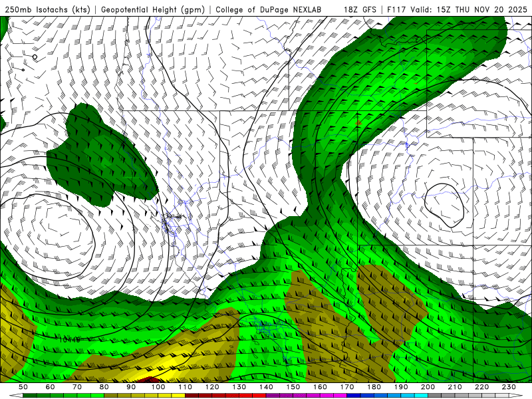
Task: Click the 'Valid: 15Z THU NOV 20 2025' text
Action: tap(469, 10)
